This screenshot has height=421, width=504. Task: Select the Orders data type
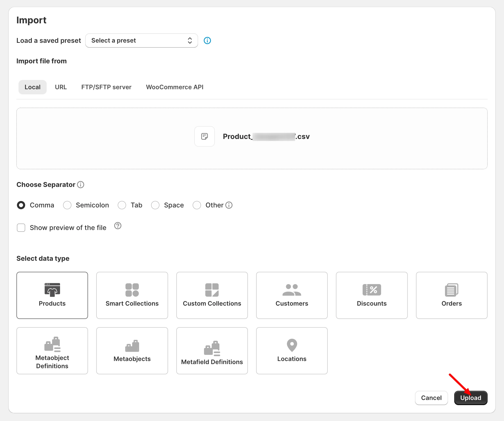pyautogui.click(x=452, y=295)
